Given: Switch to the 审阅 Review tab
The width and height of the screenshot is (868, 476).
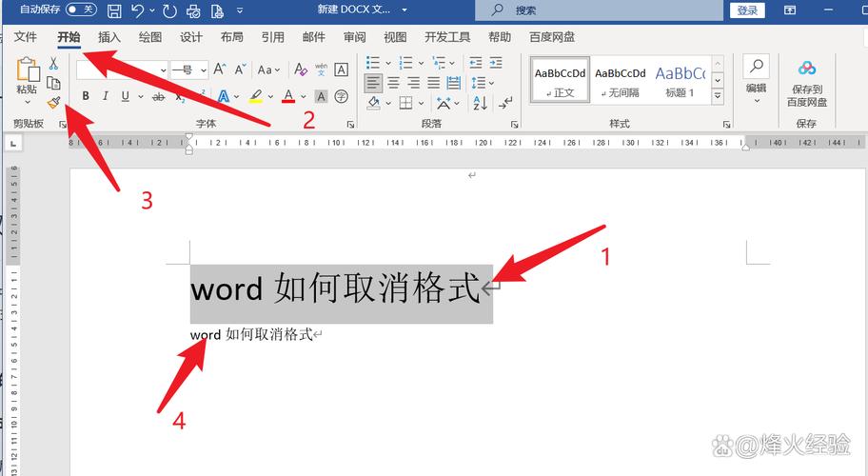Looking at the screenshot, I should point(354,37).
